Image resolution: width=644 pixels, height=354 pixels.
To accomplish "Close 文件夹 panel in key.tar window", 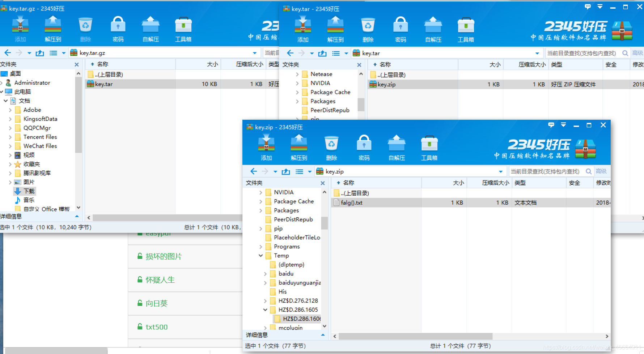I will tap(359, 65).
